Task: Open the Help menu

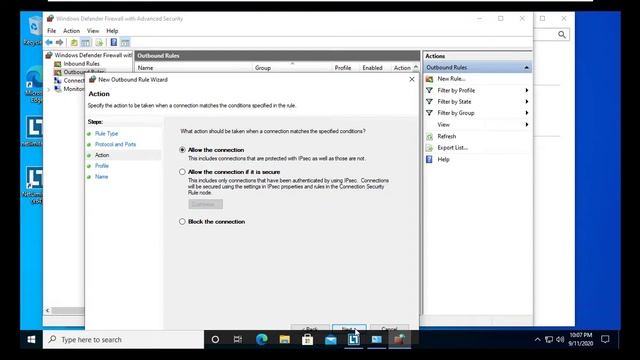Action: click(112, 31)
